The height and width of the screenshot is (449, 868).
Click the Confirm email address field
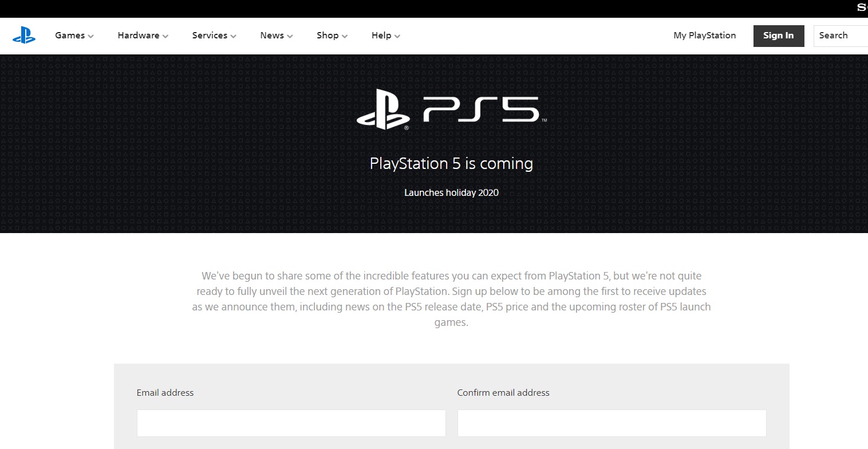tap(611, 423)
